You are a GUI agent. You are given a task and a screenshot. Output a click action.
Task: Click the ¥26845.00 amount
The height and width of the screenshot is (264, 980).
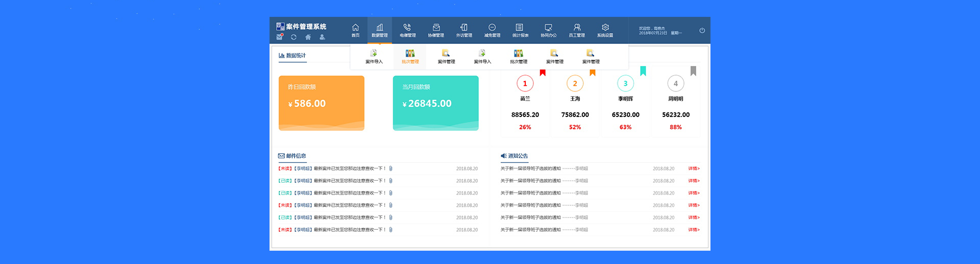(x=427, y=104)
